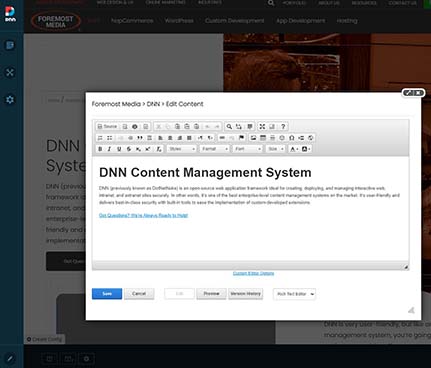The width and height of the screenshot is (431, 368).
Task: Align text right
Action: click(x=180, y=138)
